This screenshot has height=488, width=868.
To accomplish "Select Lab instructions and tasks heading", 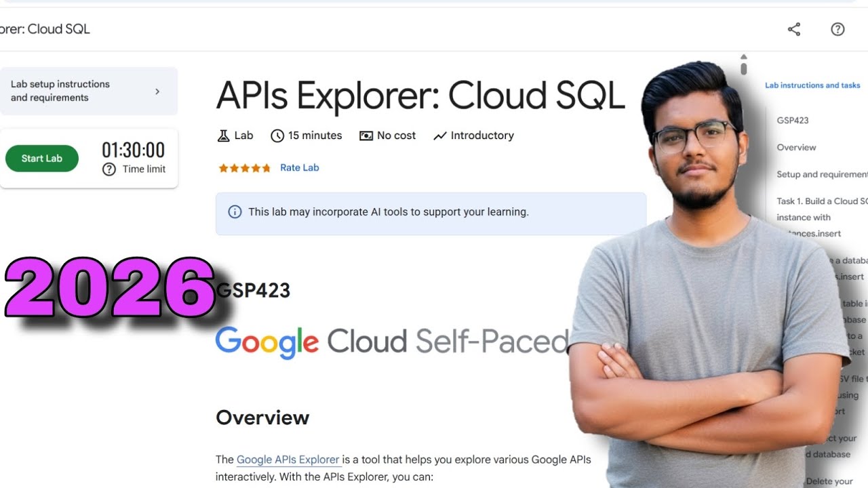I will (812, 85).
